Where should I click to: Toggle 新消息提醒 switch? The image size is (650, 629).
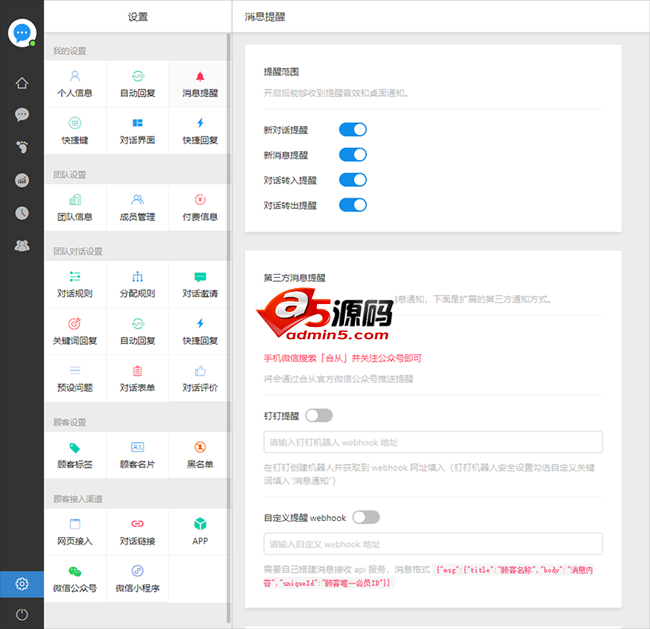click(x=353, y=155)
